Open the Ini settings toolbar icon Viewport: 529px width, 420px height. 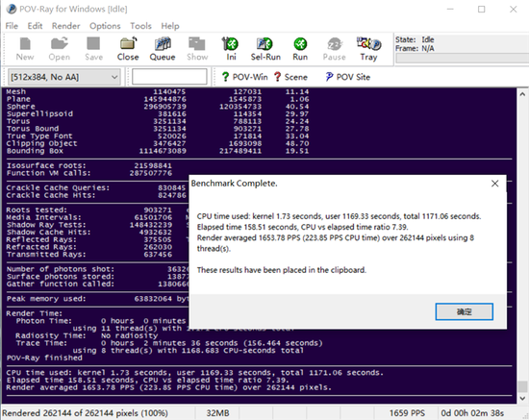pyautogui.click(x=231, y=49)
